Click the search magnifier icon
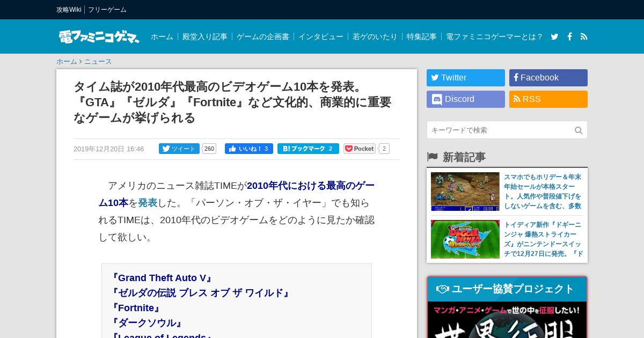The width and height of the screenshot is (644, 338). (x=579, y=130)
